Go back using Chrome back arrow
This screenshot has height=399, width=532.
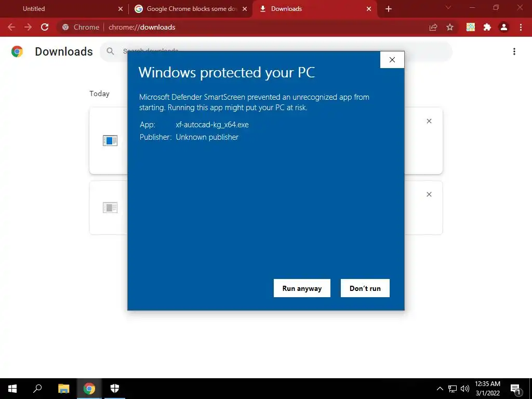pyautogui.click(x=11, y=27)
